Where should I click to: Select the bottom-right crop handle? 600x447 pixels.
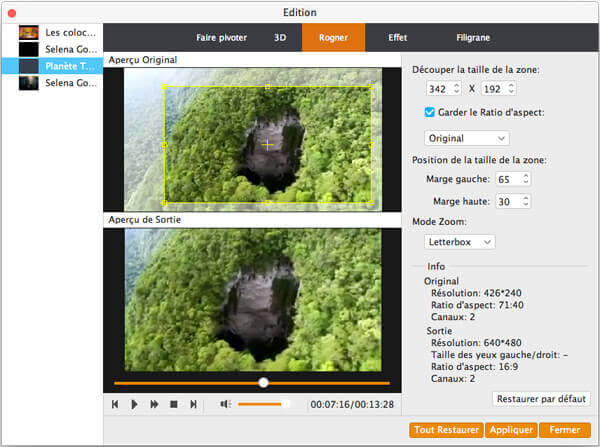point(371,202)
